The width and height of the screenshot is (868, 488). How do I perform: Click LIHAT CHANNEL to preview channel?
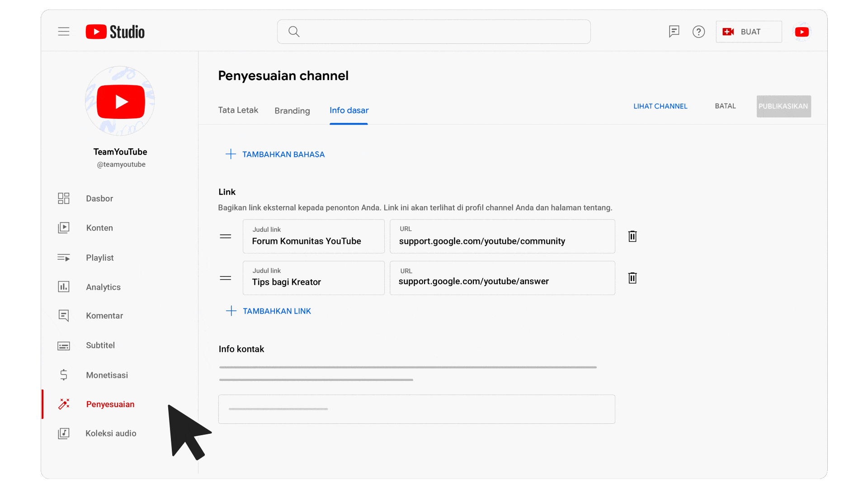[660, 106]
